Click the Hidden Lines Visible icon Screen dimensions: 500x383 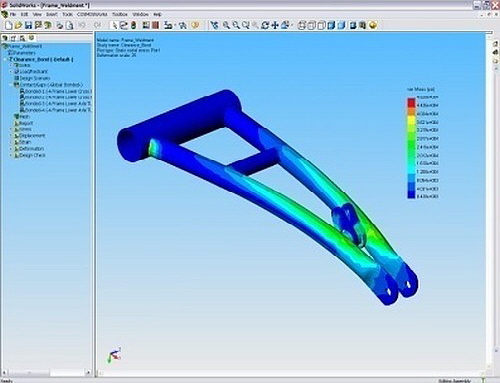[311, 25]
